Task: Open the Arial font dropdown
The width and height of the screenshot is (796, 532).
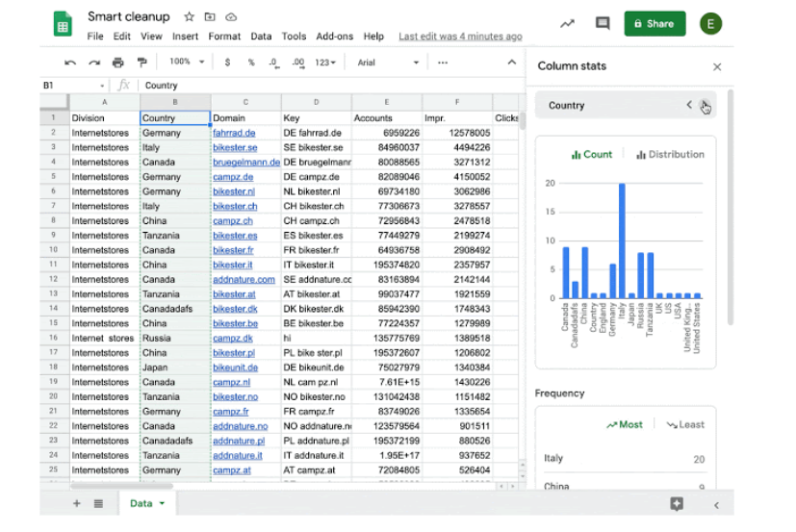Action: 388,63
